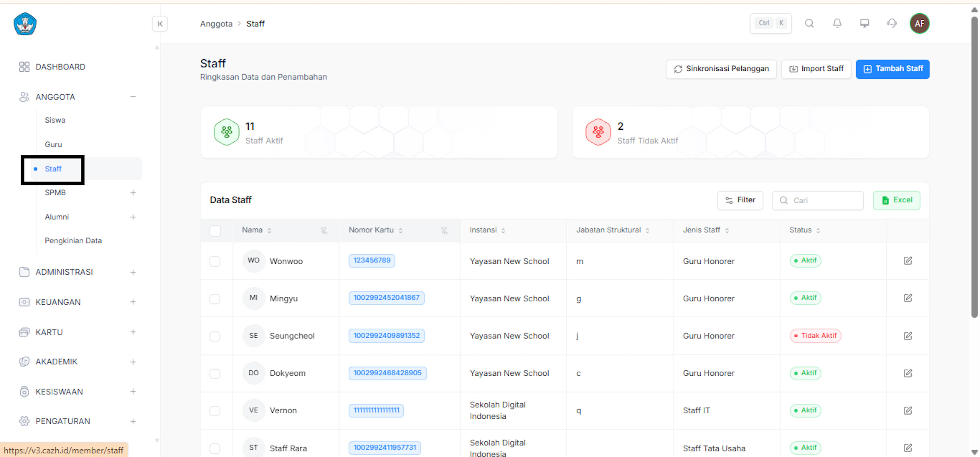This screenshot has width=980, height=457.
Task: Click the Pengaturan gear icon
Action: click(x=24, y=421)
